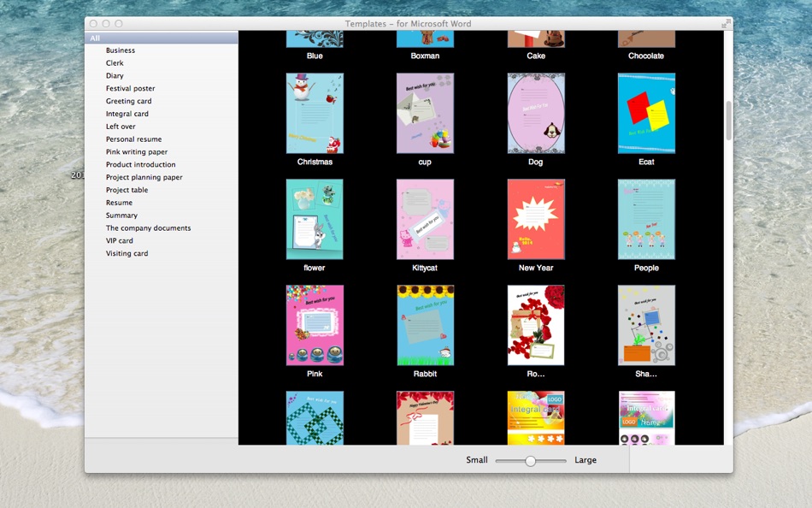Open the Summary category
The width and height of the screenshot is (812, 508).
(x=121, y=216)
